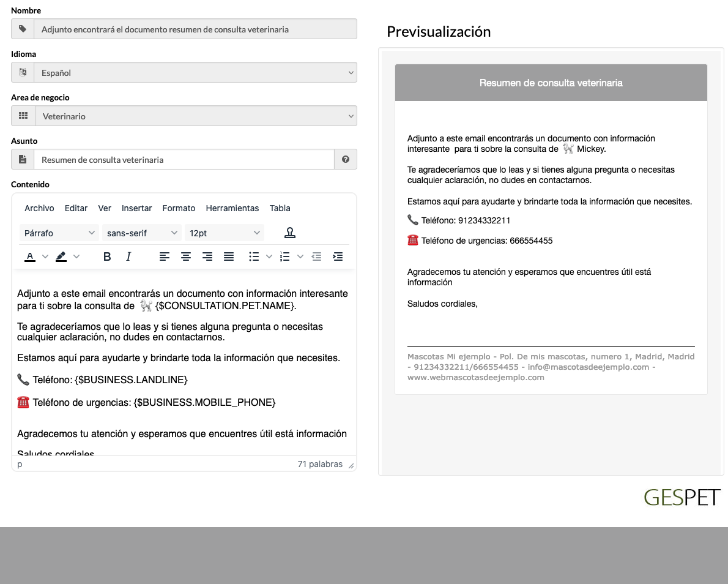The image size is (728, 584).
Task: Increase indent of the paragraph
Action: click(338, 256)
